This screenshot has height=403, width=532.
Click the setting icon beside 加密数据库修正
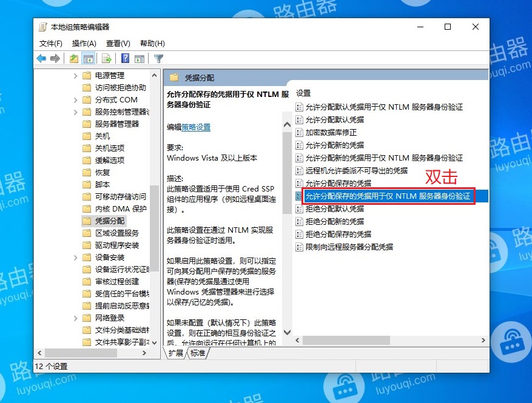coord(299,133)
